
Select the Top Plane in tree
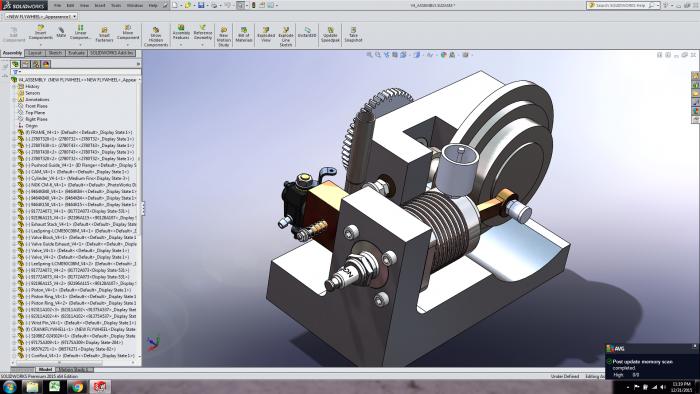pos(35,113)
